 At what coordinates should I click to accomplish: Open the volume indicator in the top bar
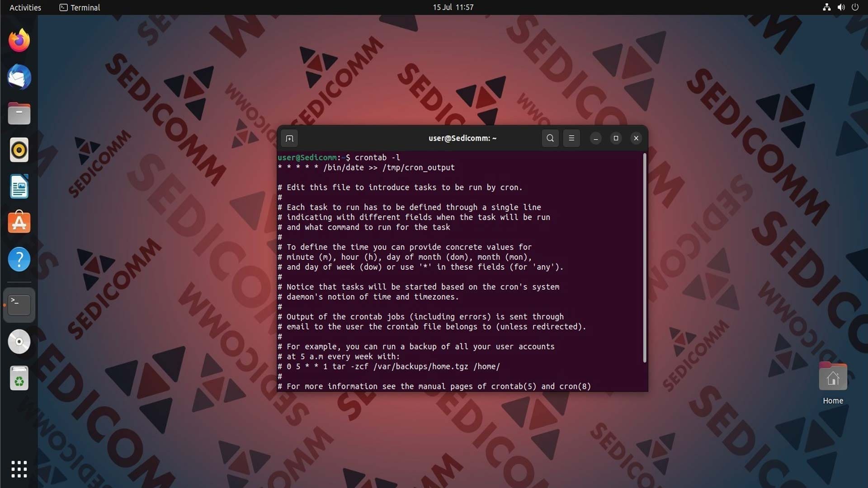coord(841,7)
